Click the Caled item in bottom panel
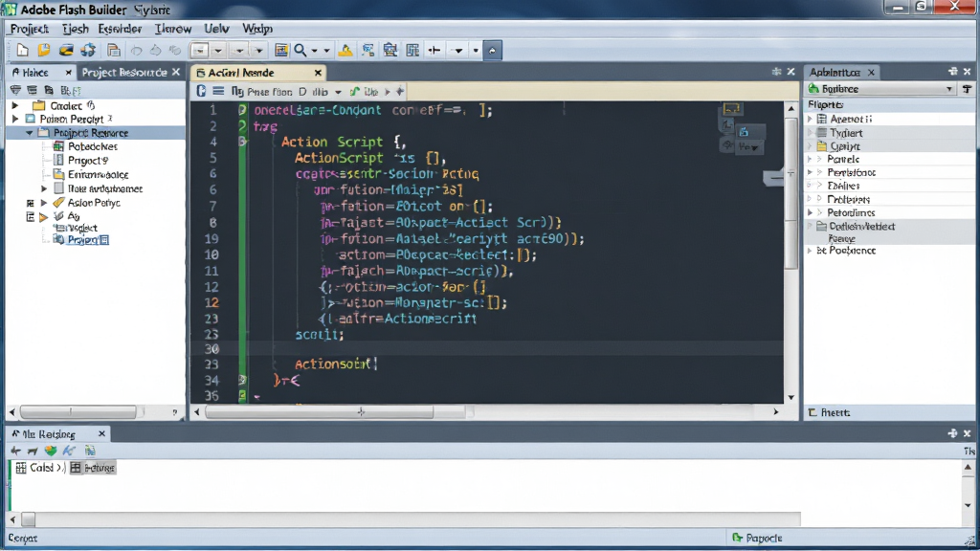This screenshot has height=551, width=980. [41, 467]
